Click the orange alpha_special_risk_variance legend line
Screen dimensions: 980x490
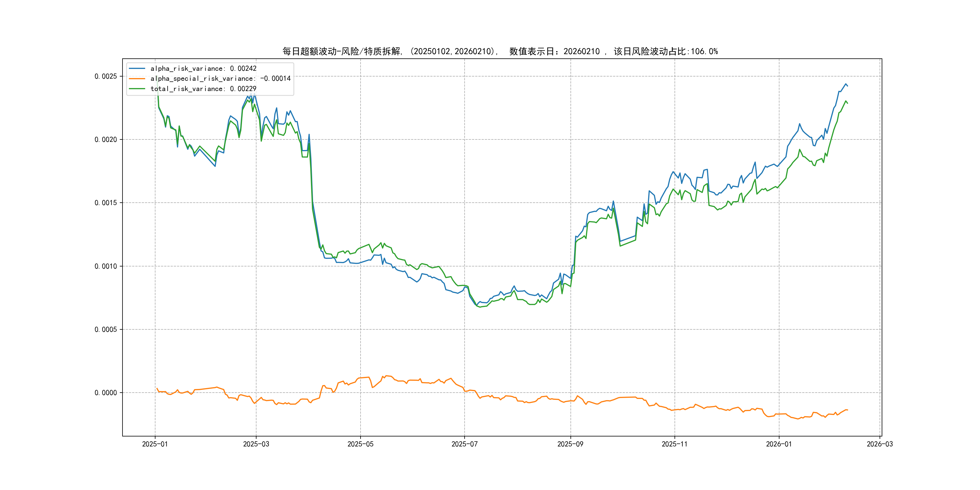[x=137, y=78]
